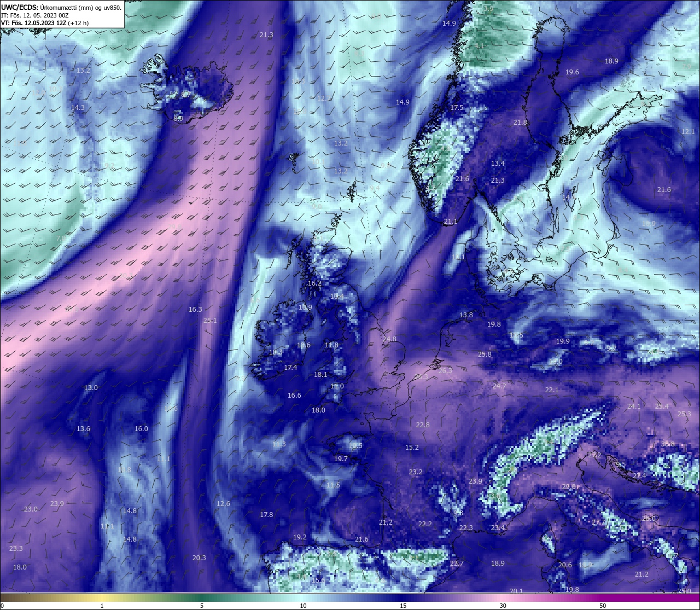This screenshot has height=610, width=700.
Task: Select the 23.4 value near the Riviera
Action: pos(498,528)
